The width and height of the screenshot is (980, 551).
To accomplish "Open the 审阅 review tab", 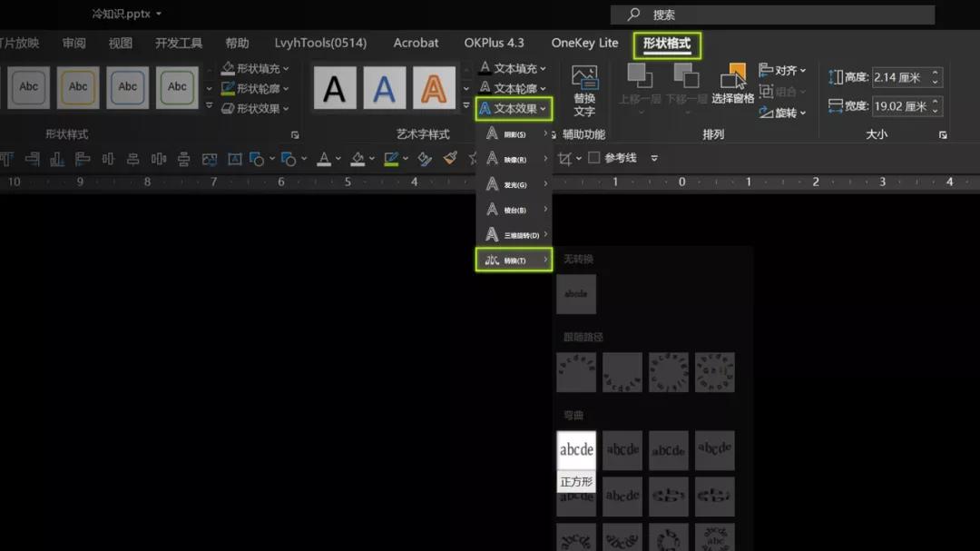I will (73, 43).
